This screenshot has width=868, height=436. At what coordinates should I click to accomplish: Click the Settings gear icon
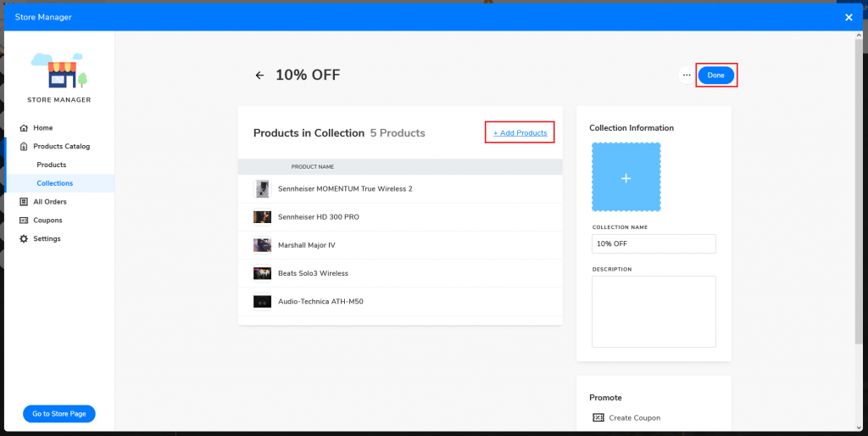[x=23, y=238]
